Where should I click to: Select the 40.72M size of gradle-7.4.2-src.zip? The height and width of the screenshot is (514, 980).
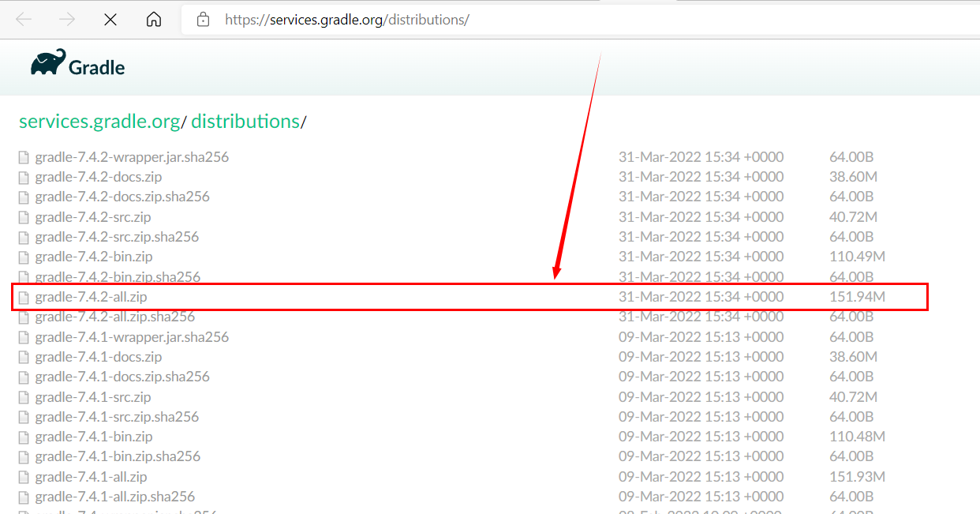tap(853, 216)
